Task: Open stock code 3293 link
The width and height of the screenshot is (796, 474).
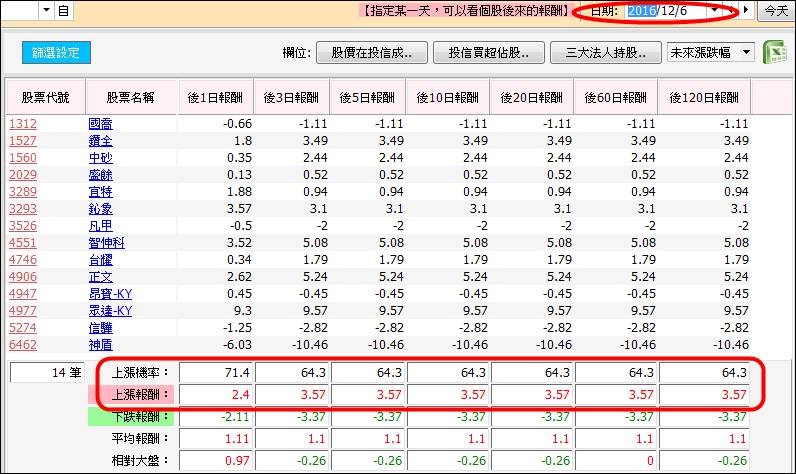Action: click(23, 209)
